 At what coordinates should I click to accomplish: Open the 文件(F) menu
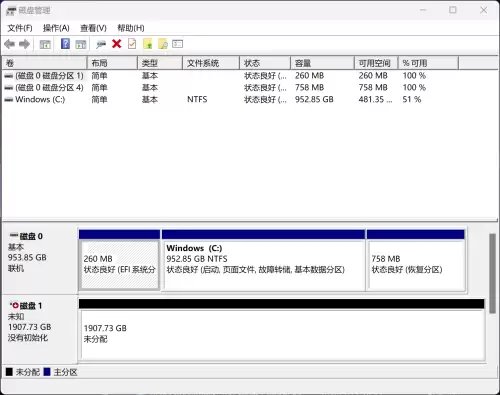[20, 28]
